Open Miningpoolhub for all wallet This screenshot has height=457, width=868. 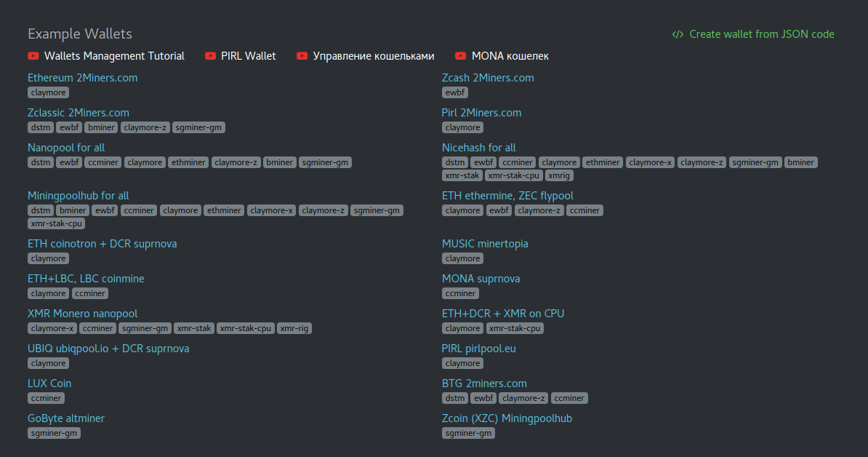(78, 196)
